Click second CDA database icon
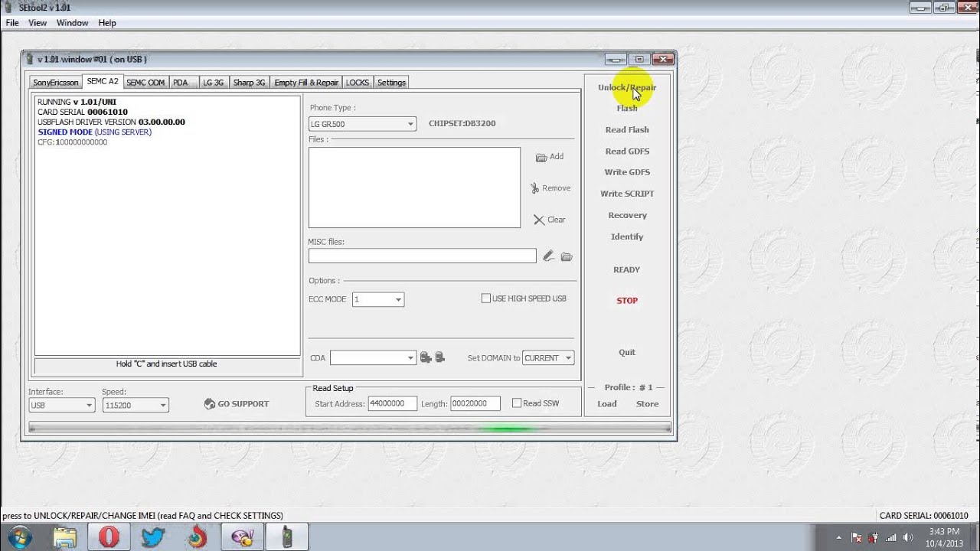Image resolution: width=980 pixels, height=551 pixels. coord(439,357)
